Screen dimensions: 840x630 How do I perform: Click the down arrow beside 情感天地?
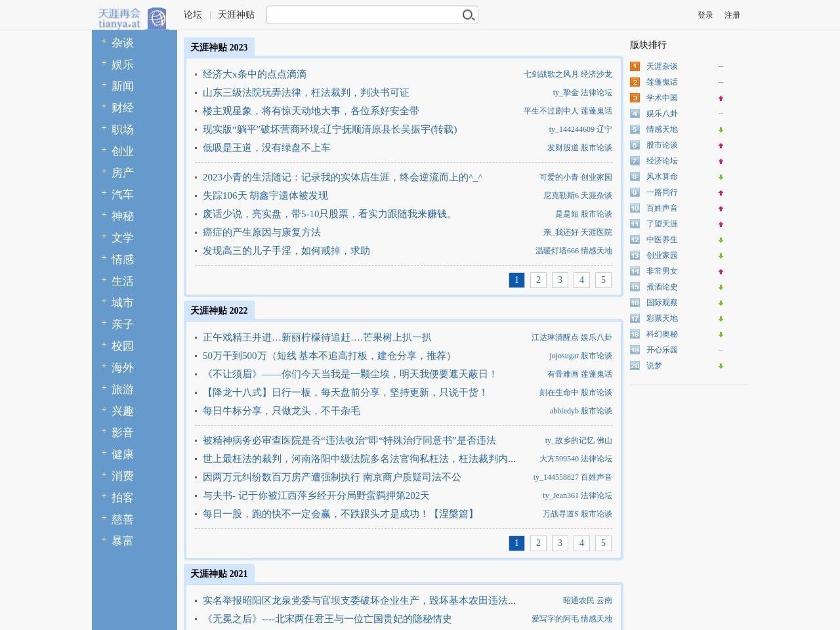click(x=721, y=130)
